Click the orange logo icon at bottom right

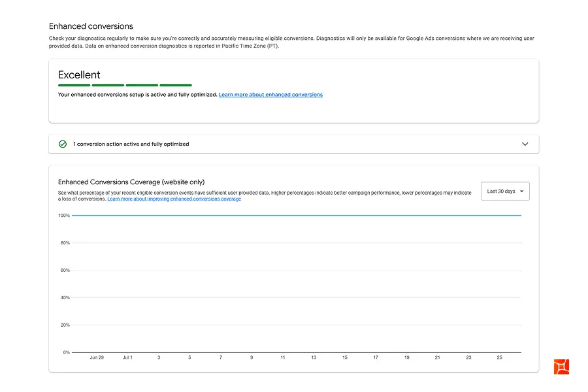[561, 367]
